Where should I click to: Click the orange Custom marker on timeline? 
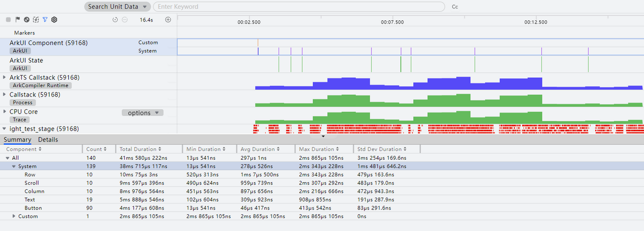pos(258,42)
